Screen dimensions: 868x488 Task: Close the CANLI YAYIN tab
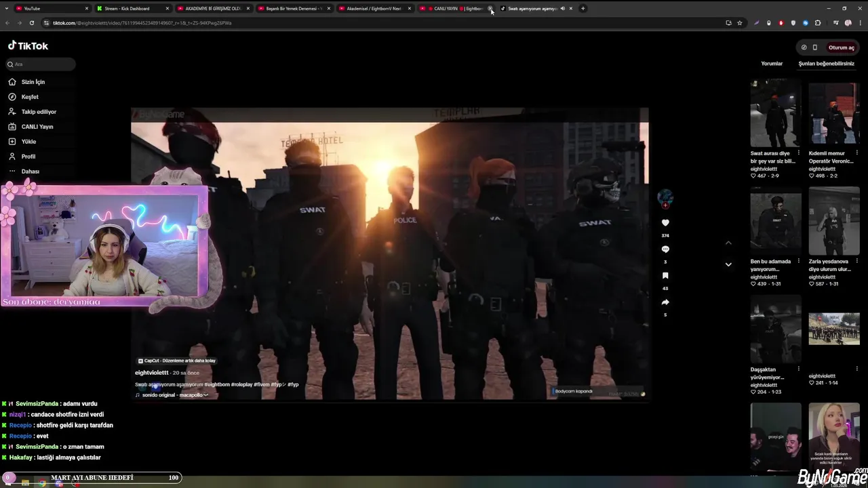pos(490,8)
